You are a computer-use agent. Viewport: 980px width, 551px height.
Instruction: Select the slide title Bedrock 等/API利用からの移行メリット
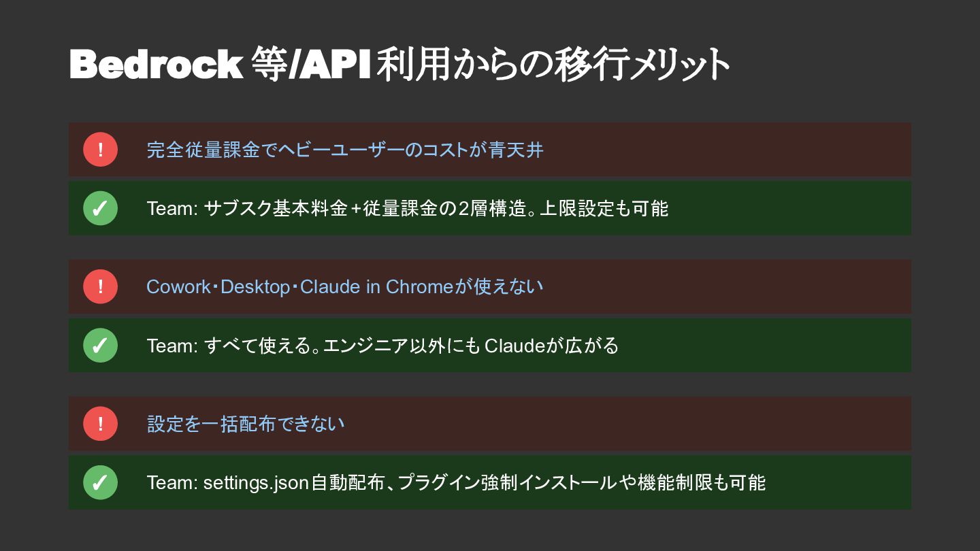pyautogui.click(x=399, y=65)
